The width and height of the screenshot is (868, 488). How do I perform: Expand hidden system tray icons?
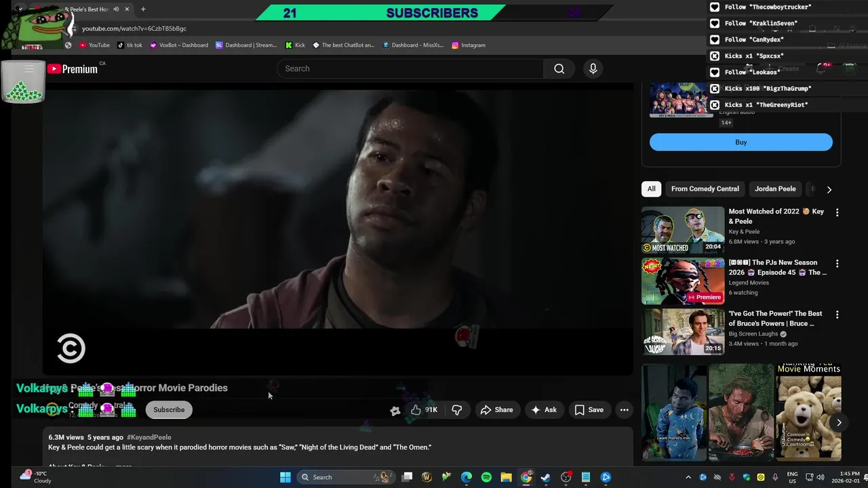click(688, 477)
